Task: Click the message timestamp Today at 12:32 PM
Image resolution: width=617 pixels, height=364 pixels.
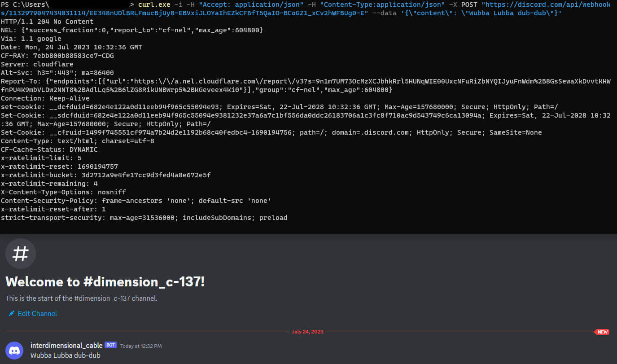Action: [x=141, y=346]
